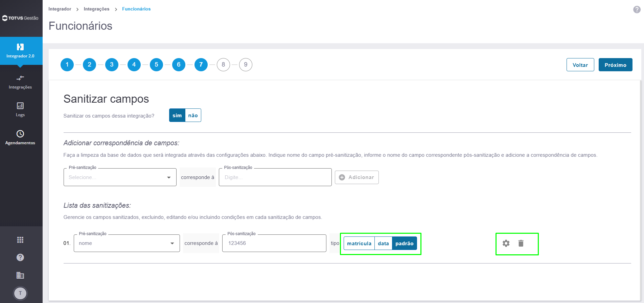Click the Voltar button
The width and height of the screenshot is (644, 303).
pos(580,65)
